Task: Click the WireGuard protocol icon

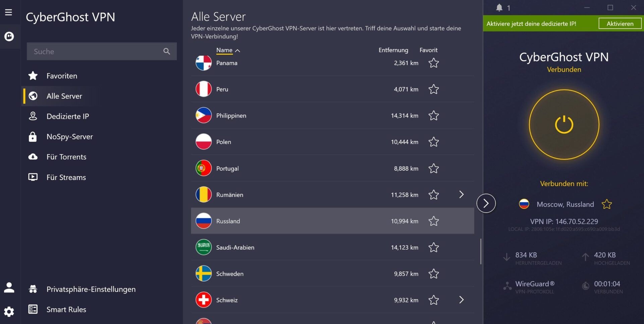Action: (507, 286)
